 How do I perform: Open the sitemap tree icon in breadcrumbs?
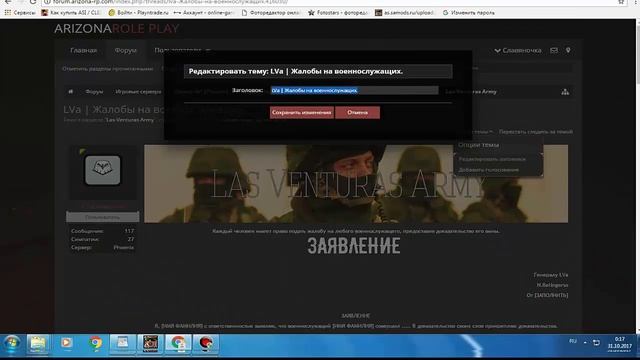(x=565, y=92)
